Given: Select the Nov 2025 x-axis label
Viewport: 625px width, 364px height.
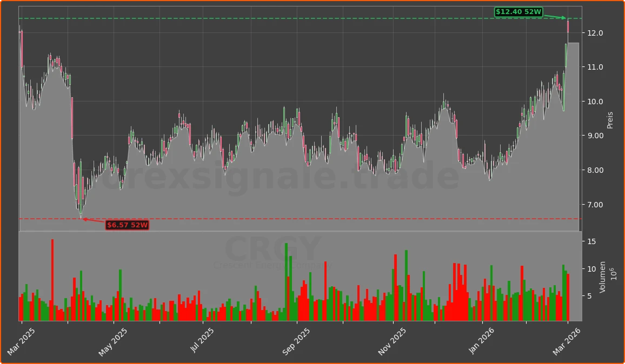Looking at the screenshot, I should click(391, 341).
